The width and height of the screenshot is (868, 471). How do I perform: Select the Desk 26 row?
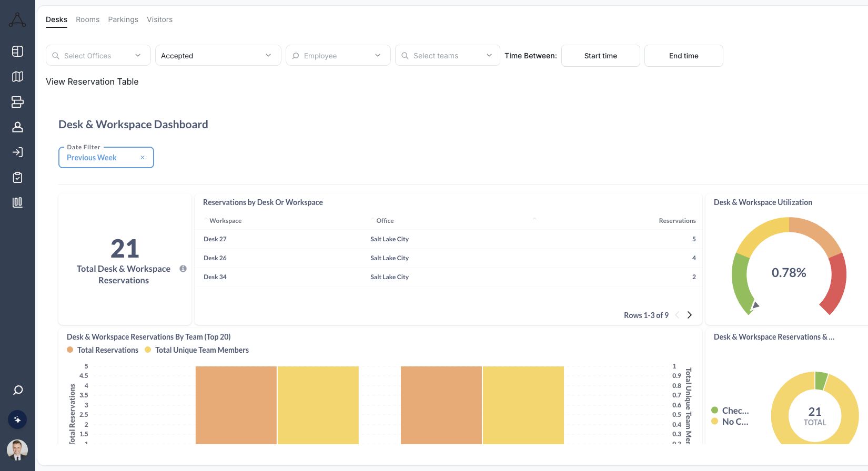pyautogui.click(x=449, y=258)
